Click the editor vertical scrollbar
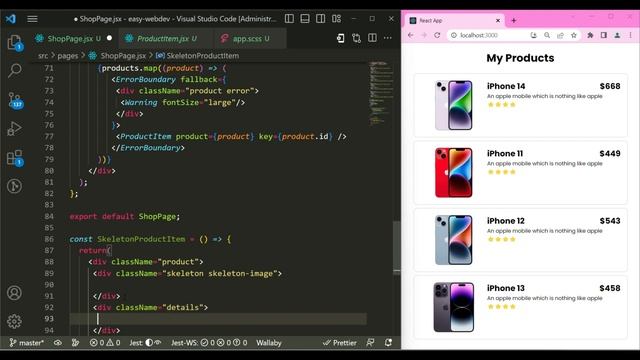Viewport: 640px width, 360px height. [397, 247]
